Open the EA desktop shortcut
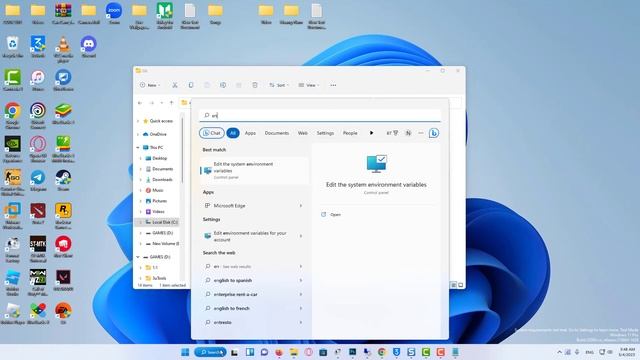The image size is (640, 360). (x=63, y=314)
